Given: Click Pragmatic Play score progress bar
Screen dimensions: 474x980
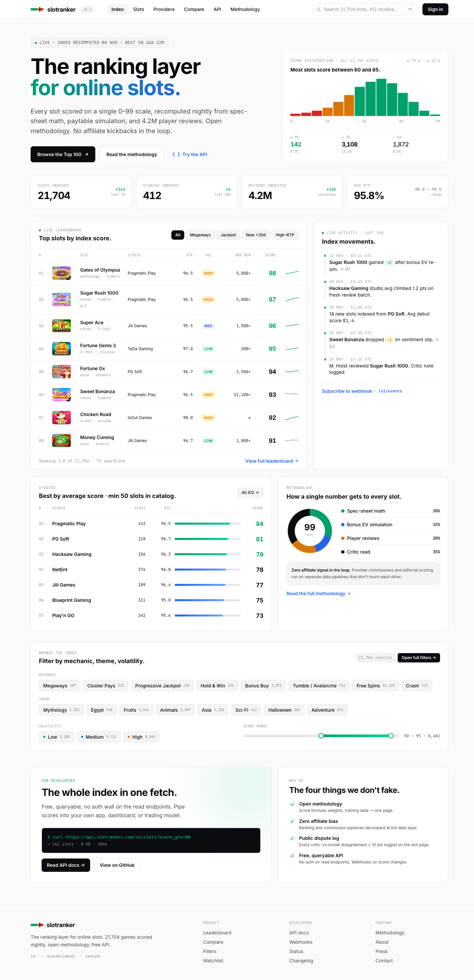Looking at the screenshot, I should [x=208, y=524].
